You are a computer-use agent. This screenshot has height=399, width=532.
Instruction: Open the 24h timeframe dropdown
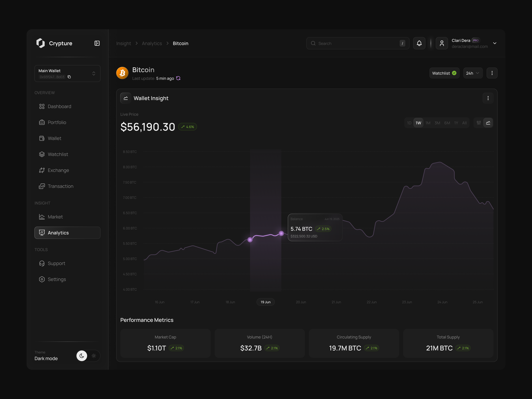pyautogui.click(x=473, y=73)
